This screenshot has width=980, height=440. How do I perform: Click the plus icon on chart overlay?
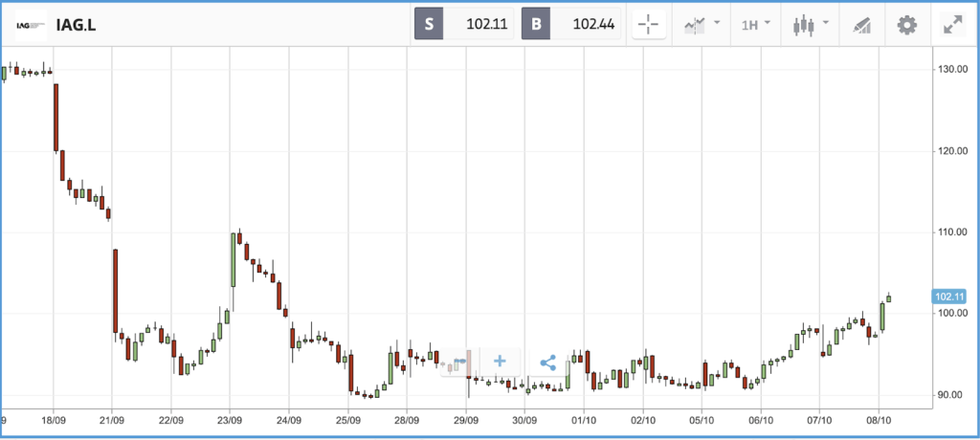(499, 362)
